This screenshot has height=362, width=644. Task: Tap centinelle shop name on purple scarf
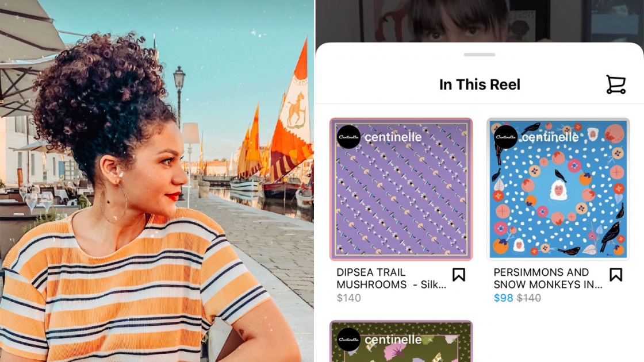click(x=393, y=137)
